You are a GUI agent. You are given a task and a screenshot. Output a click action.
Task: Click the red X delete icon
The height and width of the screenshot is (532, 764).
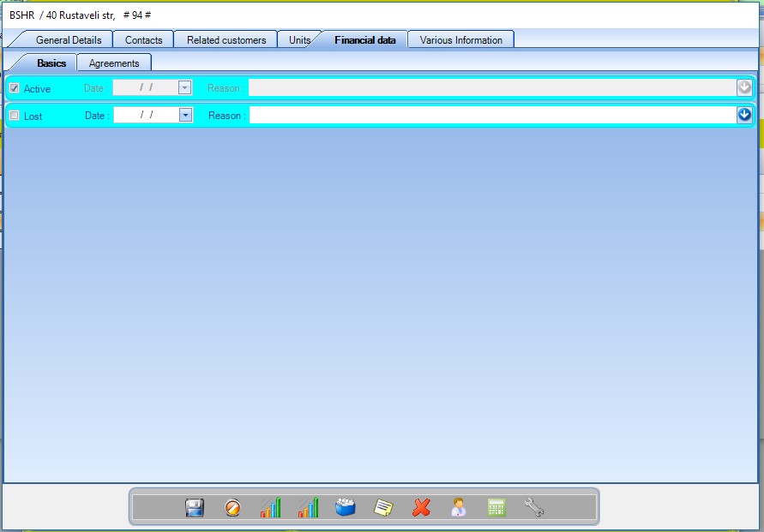[x=421, y=508]
